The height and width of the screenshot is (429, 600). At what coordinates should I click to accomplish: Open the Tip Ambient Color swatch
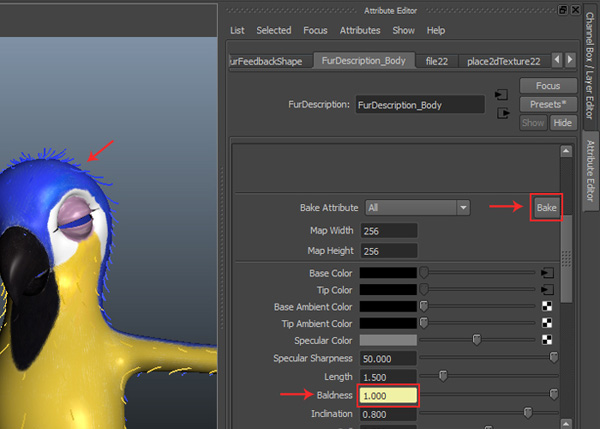pyautogui.click(x=388, y=323)
